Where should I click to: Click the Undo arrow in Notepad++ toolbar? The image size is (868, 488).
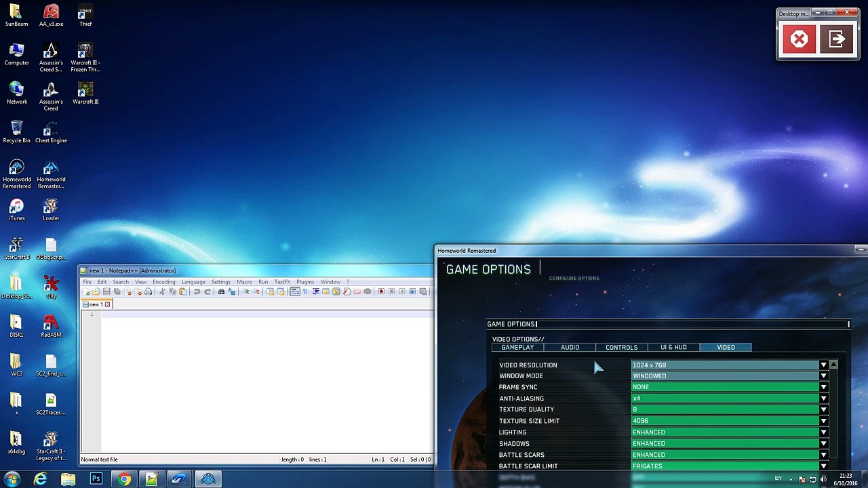pyautogui.click(x=197, y=291)
